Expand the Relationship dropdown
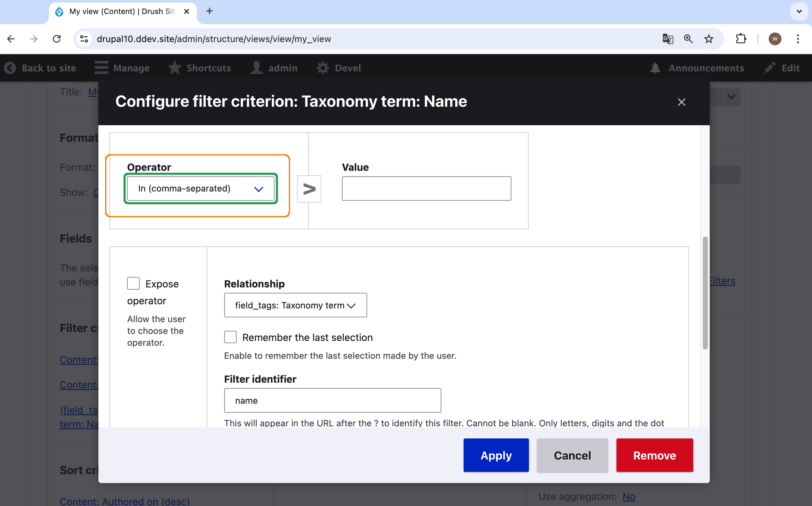 295,305
